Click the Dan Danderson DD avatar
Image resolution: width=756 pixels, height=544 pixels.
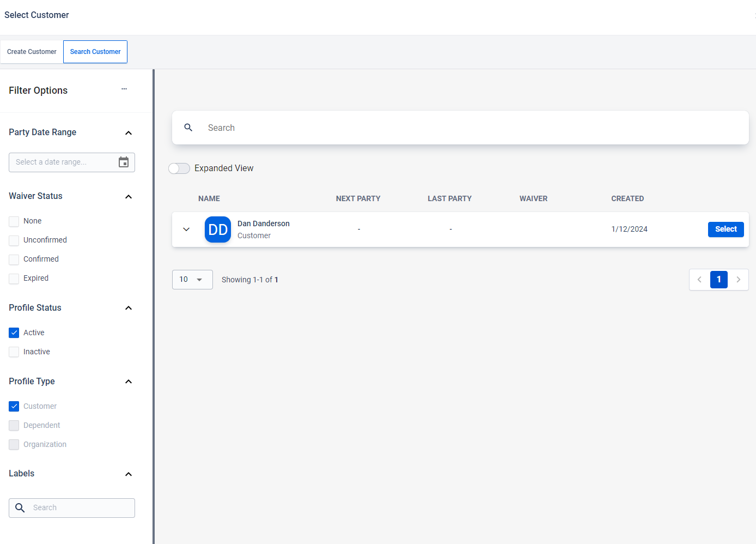point(218,229)
